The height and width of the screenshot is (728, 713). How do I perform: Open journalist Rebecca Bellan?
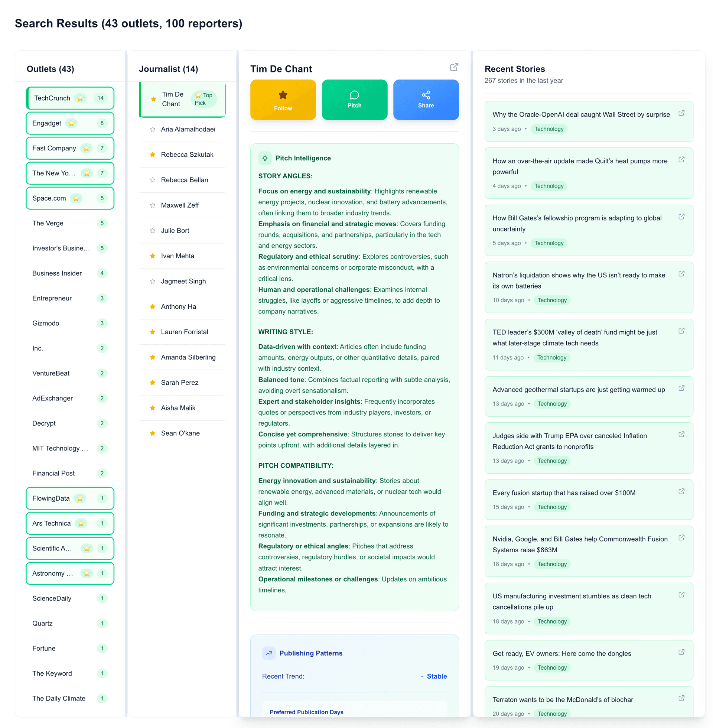[184, 180]
